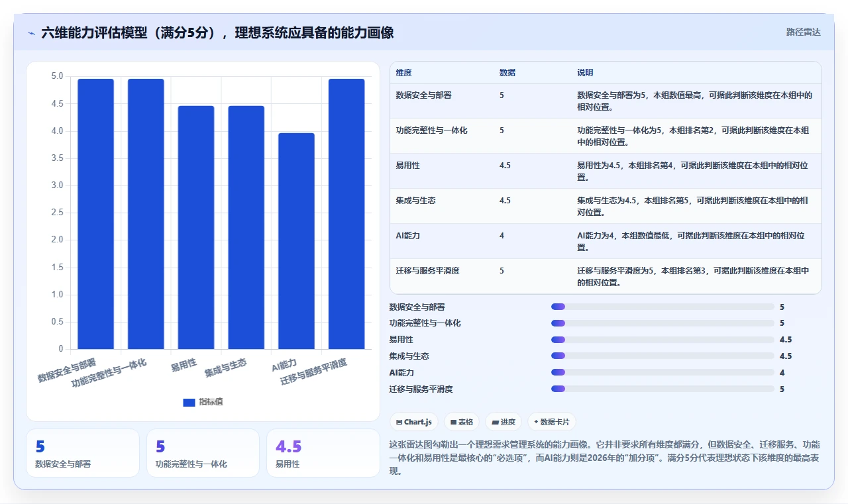Click the 表格 tag
This screenshot has height=504, width=848.
pyautogui.click(x=462, y=422)
